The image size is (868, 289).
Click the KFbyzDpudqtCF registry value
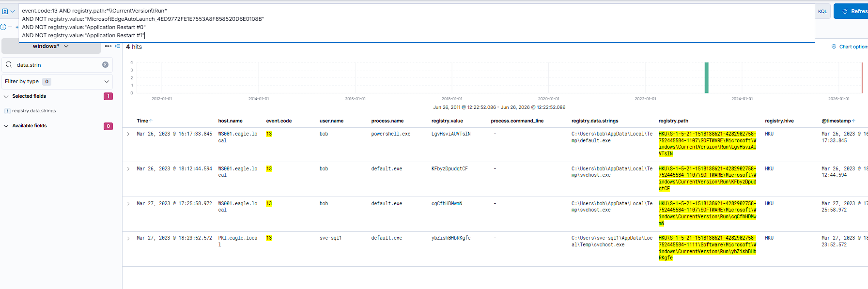click(x=449, y=169)
